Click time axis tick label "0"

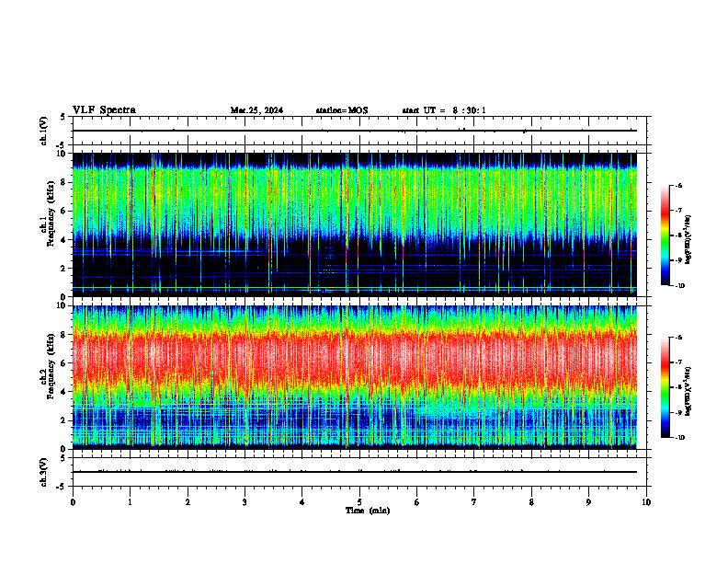(x=73, y=502)
